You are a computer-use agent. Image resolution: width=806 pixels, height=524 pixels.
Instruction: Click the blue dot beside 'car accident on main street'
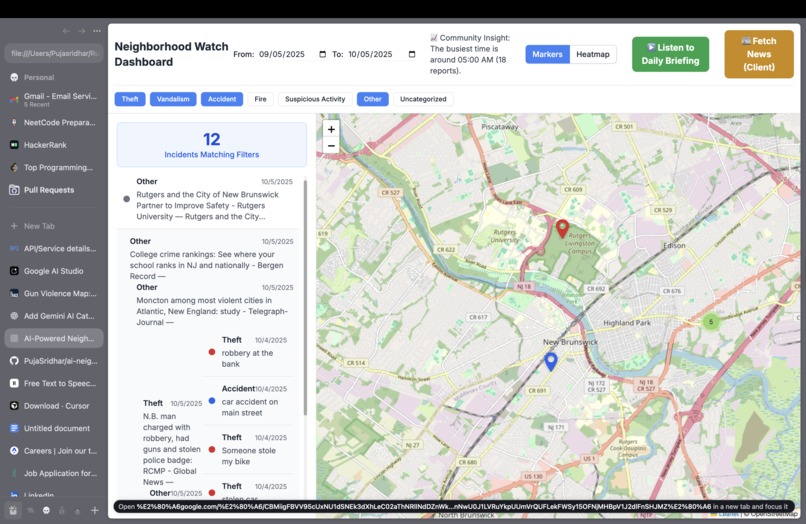[x=212, y=401]
